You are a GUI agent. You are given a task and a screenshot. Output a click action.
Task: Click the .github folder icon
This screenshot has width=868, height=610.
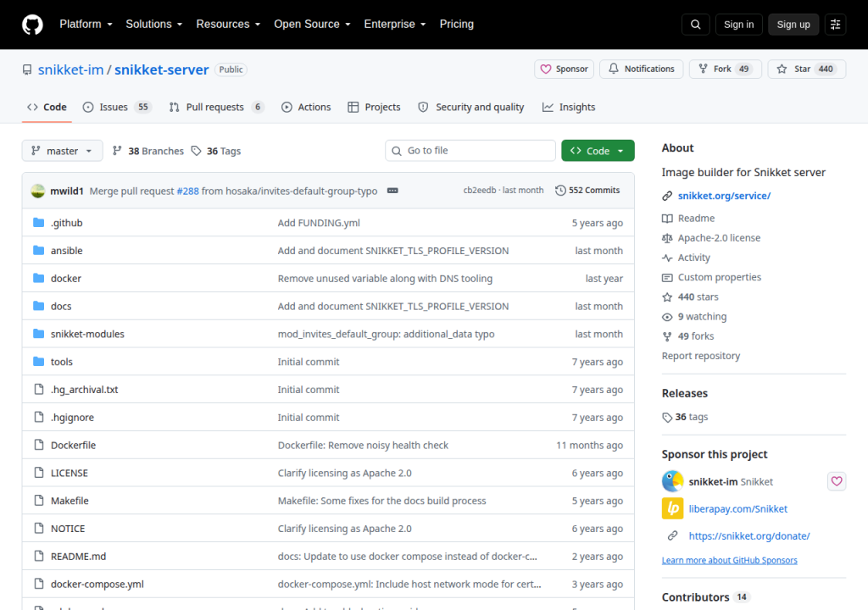tap(38, 223)
